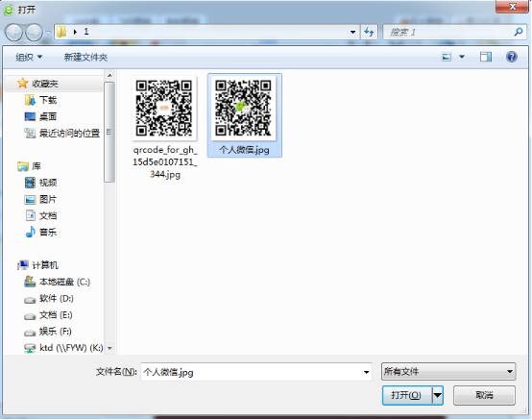Click the search magnifier icon

519,33
